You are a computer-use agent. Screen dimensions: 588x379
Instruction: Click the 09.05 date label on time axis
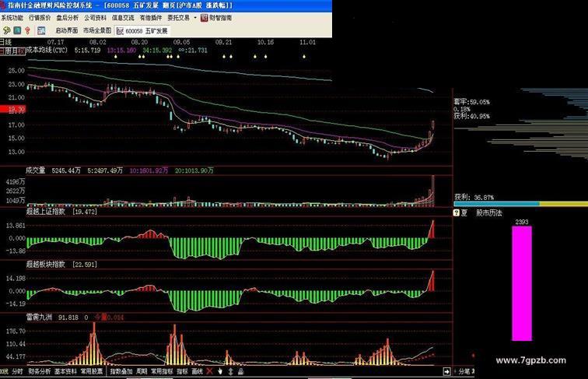181,42
